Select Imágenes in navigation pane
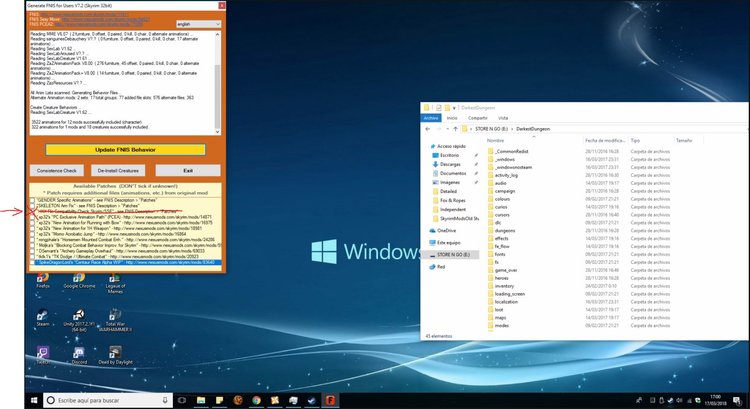The image size is (750, 409). [450, 182]
